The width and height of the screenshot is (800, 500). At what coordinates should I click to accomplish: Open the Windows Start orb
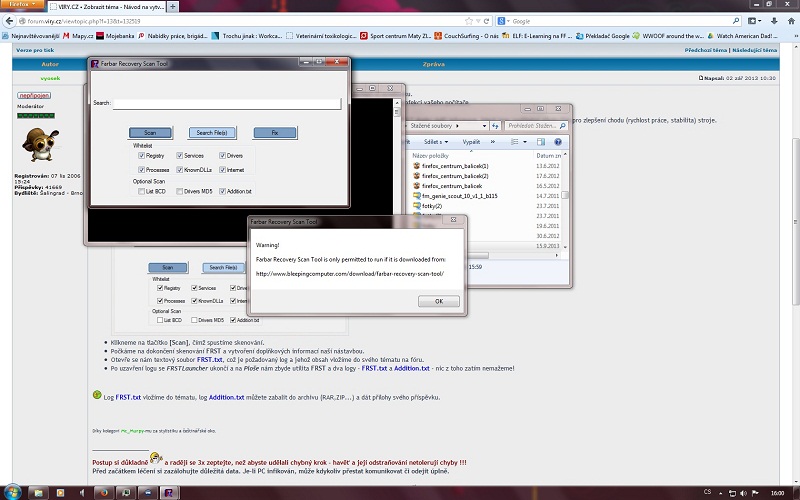pyautogui.click(x=14, y=491)
